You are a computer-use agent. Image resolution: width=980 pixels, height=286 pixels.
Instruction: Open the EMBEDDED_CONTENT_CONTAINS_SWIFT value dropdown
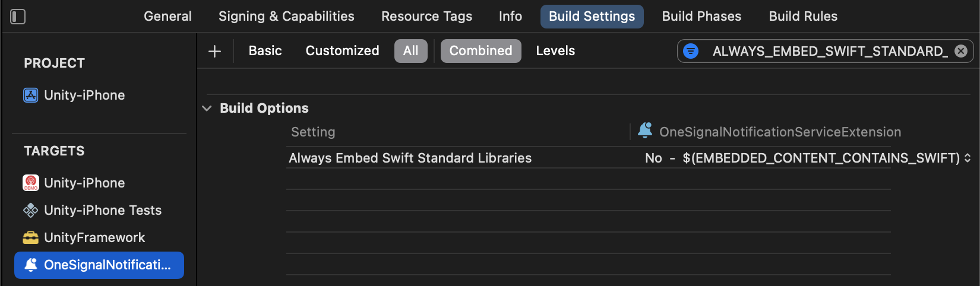click(967, 158)
